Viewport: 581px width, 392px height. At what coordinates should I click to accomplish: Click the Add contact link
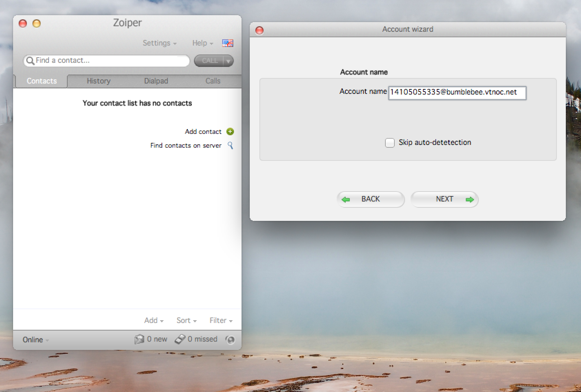point(203,132)
